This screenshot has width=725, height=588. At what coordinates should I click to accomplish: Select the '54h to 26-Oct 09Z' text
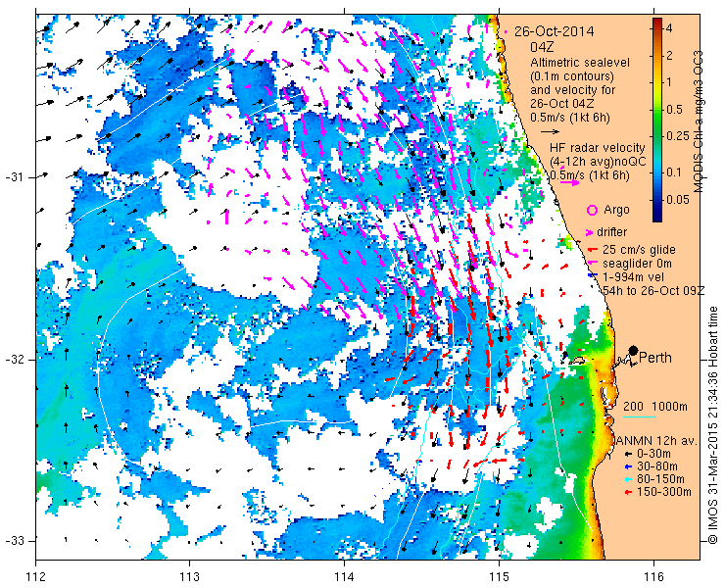click(653, 290)
